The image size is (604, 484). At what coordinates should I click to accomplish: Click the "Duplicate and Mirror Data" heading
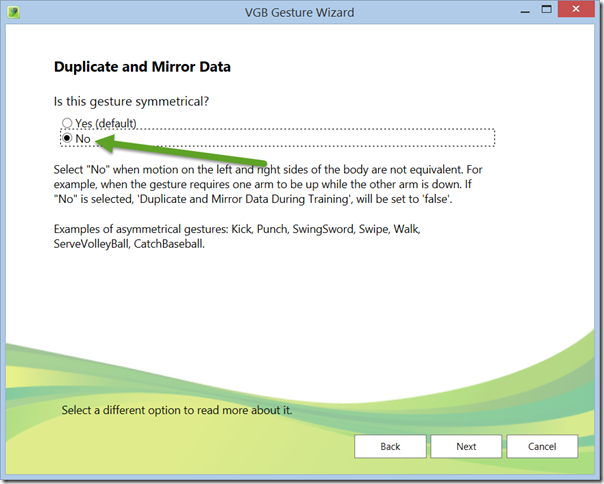click(142, 67)
